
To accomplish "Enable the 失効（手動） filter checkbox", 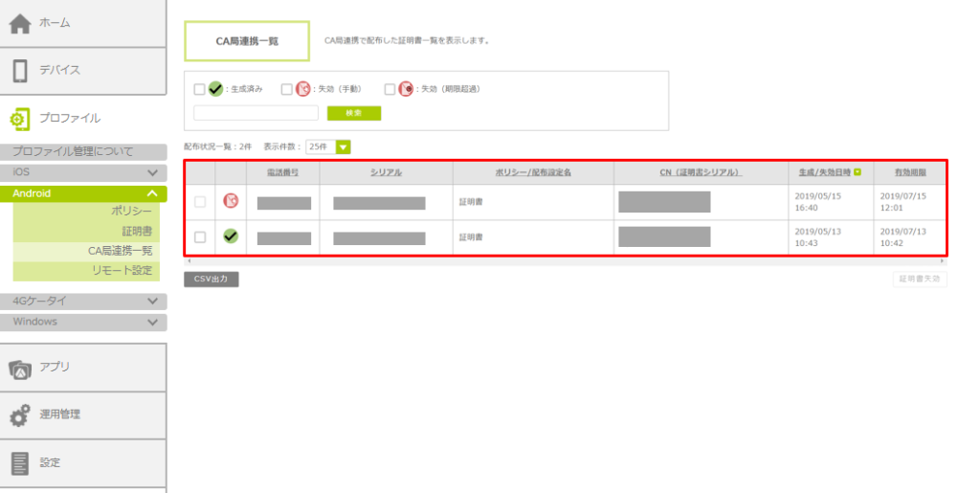I will [x=286, y=89].
